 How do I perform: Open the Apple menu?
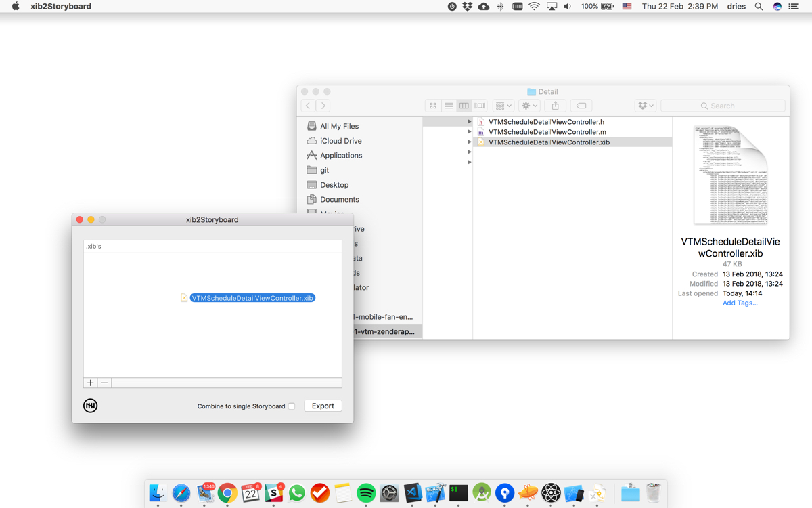pos(15,6)
